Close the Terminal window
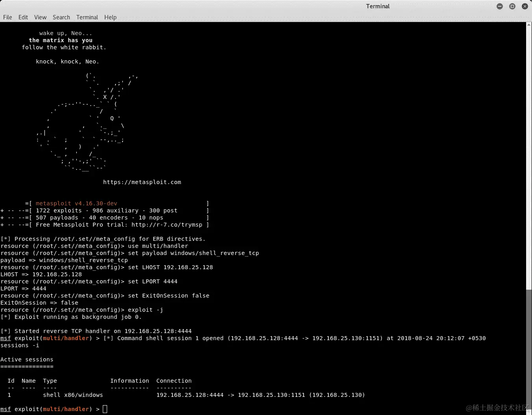The height and width of the screenshot is (415, 532). (x=525, y=6)
